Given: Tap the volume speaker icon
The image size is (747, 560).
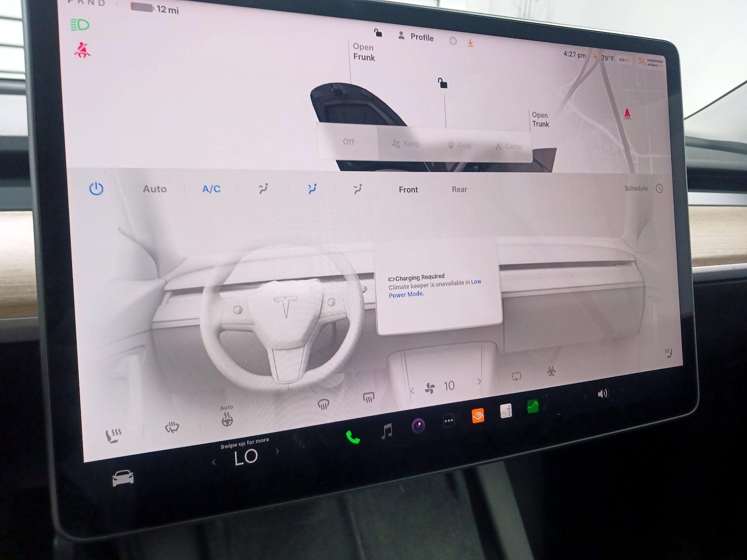Looking at the screenshot, I should pos(603,393).
